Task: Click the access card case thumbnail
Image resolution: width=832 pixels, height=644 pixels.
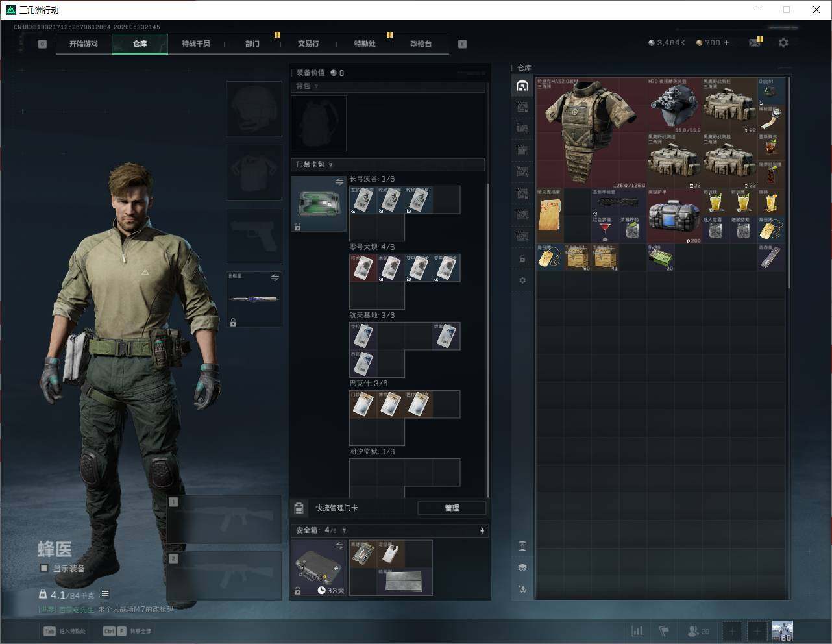Action: pyautogui.click(x=319, y=203)
